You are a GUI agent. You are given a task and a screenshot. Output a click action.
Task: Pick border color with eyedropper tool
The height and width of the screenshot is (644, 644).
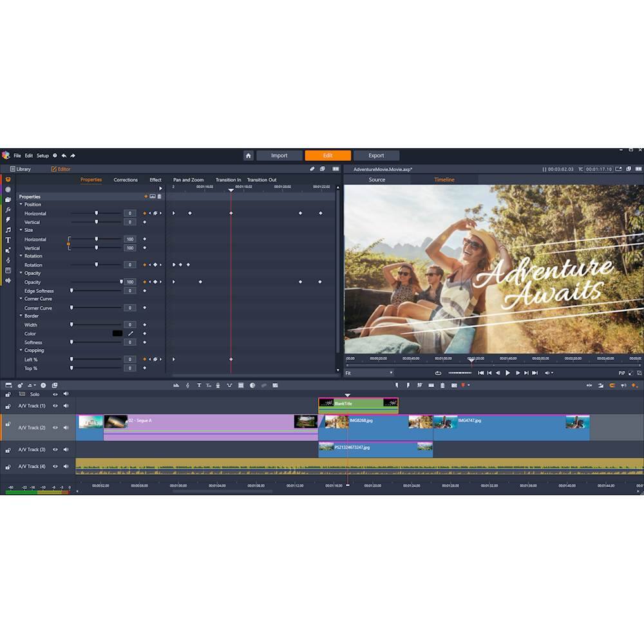click(x=131, y=334)
